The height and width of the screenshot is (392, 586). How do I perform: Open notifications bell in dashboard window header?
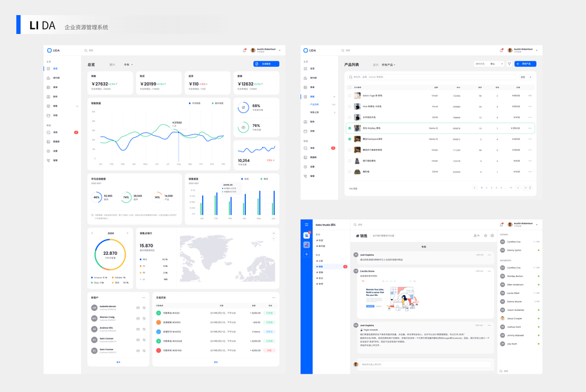pyautogui.click(x=245, y=50)
